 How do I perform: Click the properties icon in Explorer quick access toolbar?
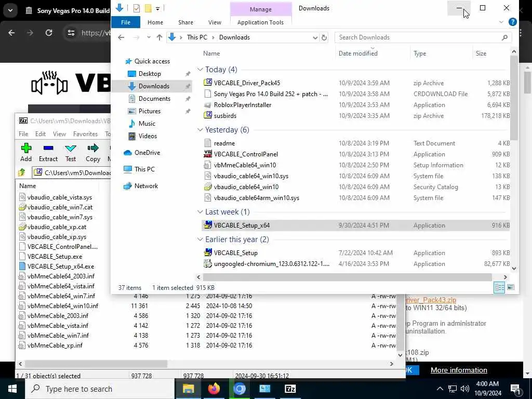click(137, 8)
